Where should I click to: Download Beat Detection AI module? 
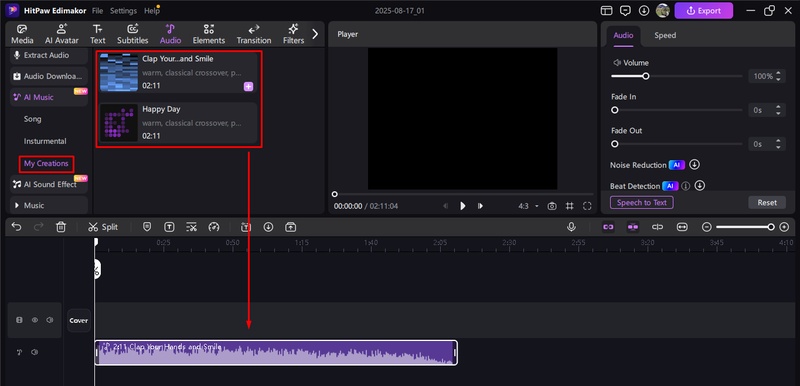click(x=700, y=186)
